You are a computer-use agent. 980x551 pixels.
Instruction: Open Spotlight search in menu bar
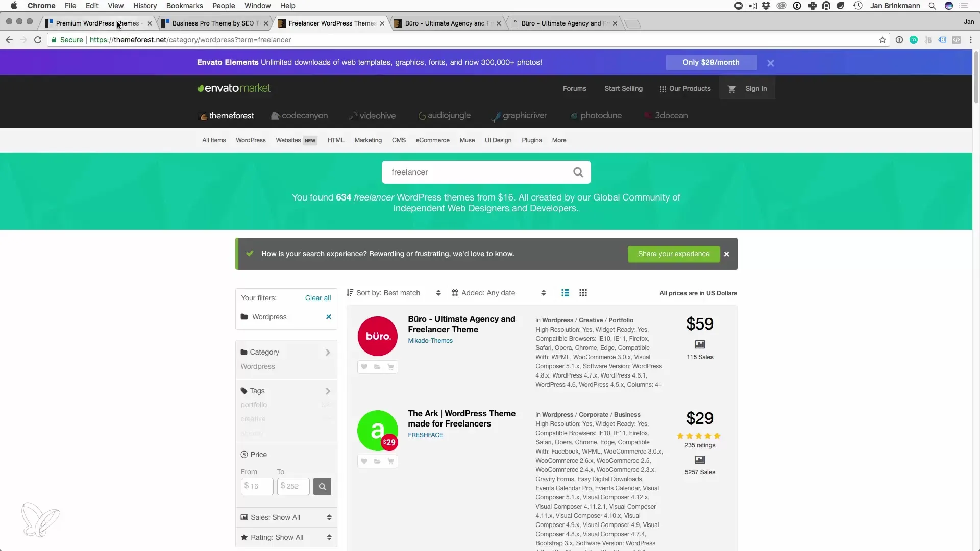[x=932, y=6]
